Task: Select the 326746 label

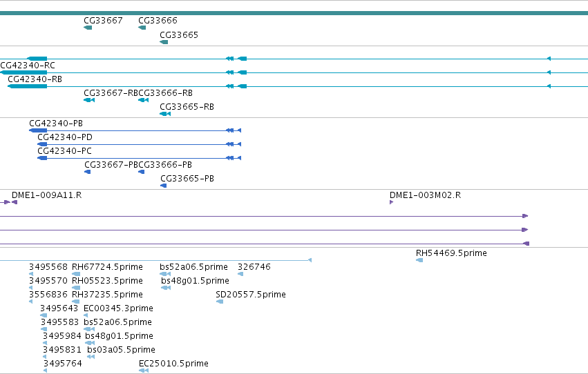Action: 254,267
